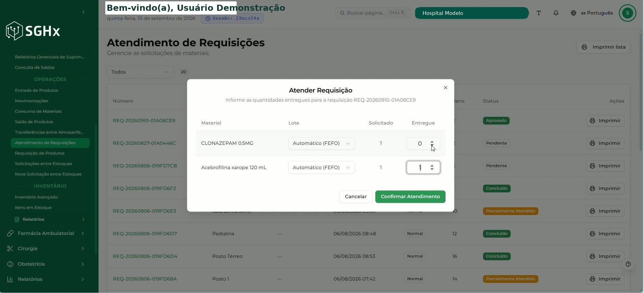Open the Todos status filter dropdown
The image size is (644, 293).
point(140,72)
